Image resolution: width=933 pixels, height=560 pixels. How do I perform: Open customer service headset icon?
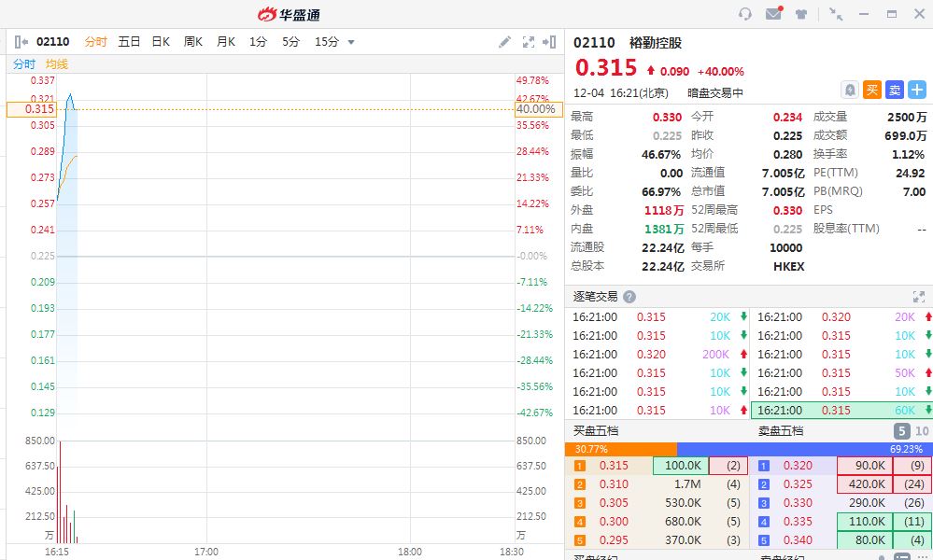coord(745,14)
